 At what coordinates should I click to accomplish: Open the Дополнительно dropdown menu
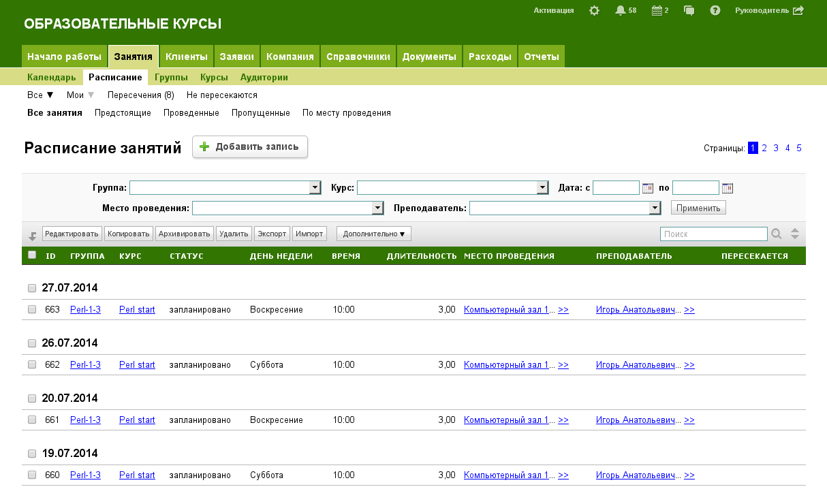(x=374, y=234)
